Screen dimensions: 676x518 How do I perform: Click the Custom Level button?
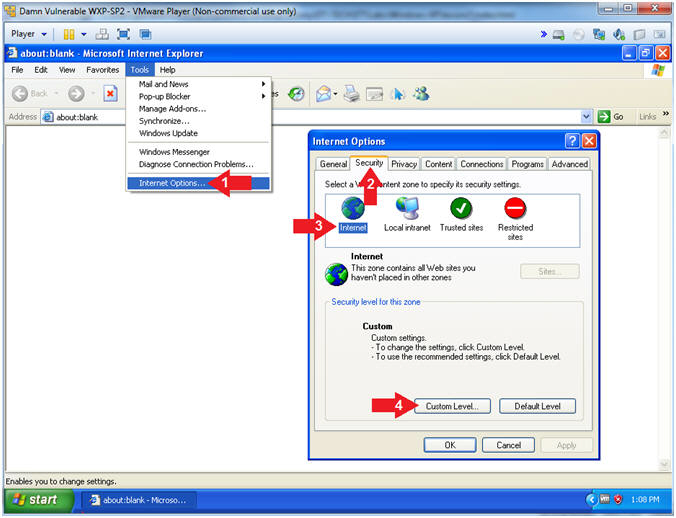[x=452, y=406]
